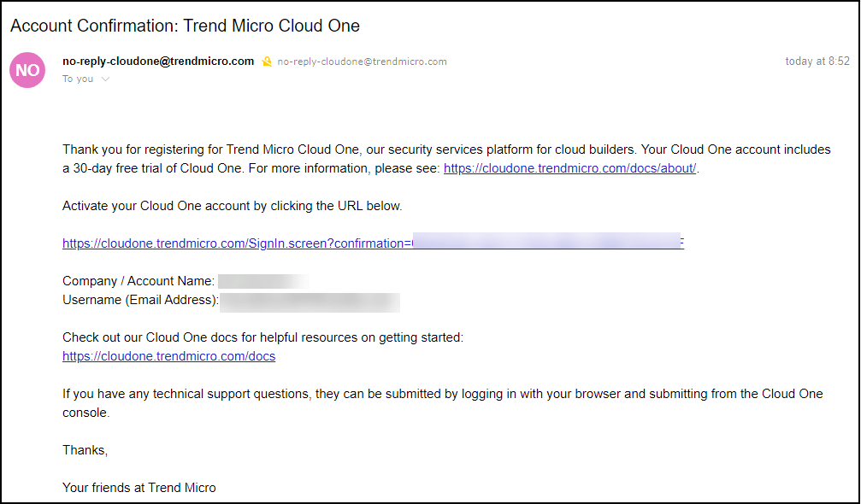Image resolution: width=861 pixels, height=504 pixels.
Task: Click the "To you" recipient text
Action: click(78, 79)
